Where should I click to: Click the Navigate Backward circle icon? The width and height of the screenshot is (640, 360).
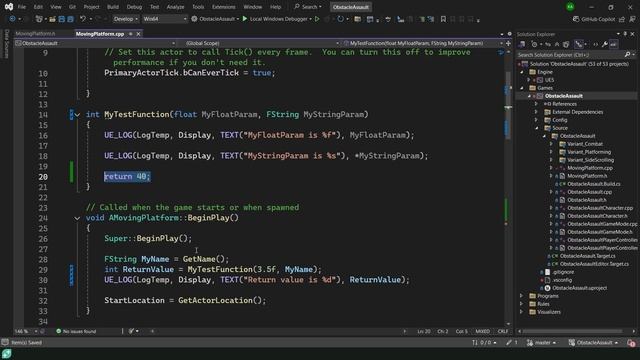tap(12, 19)
